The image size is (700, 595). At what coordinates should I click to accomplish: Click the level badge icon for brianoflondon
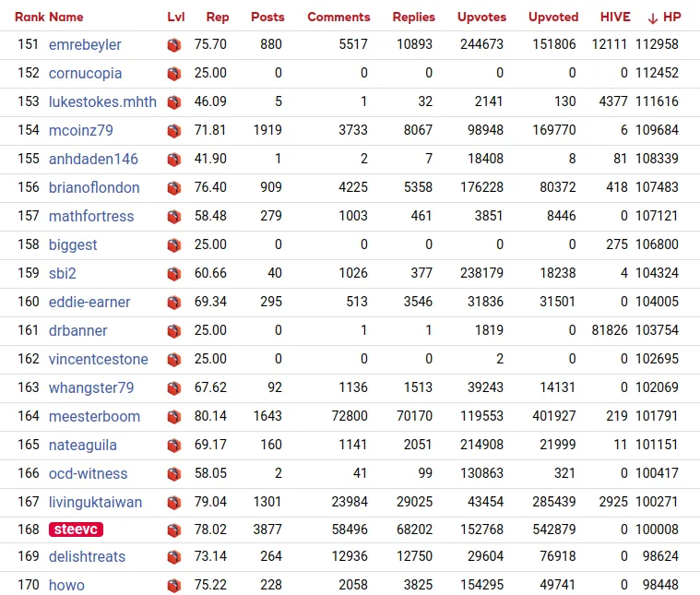(174, 188)
